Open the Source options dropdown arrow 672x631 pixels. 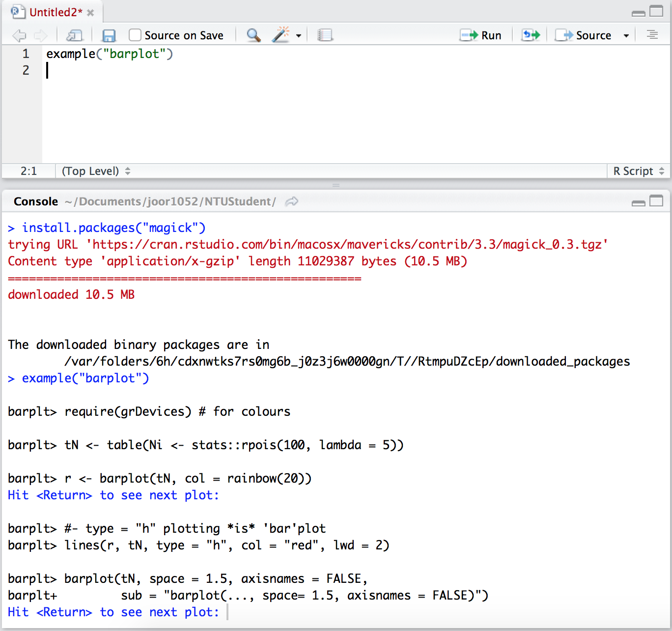pos(626,35)
